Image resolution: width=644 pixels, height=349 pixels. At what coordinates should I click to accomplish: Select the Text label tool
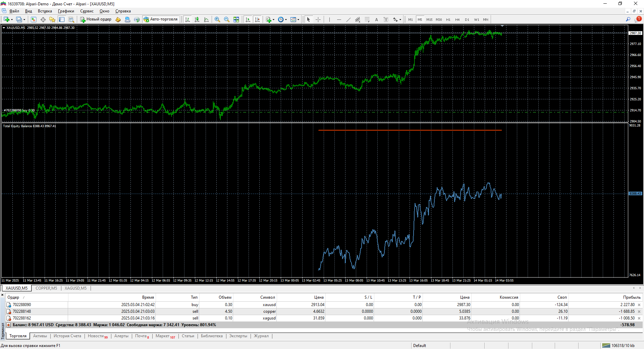click(x=377, y=19)
